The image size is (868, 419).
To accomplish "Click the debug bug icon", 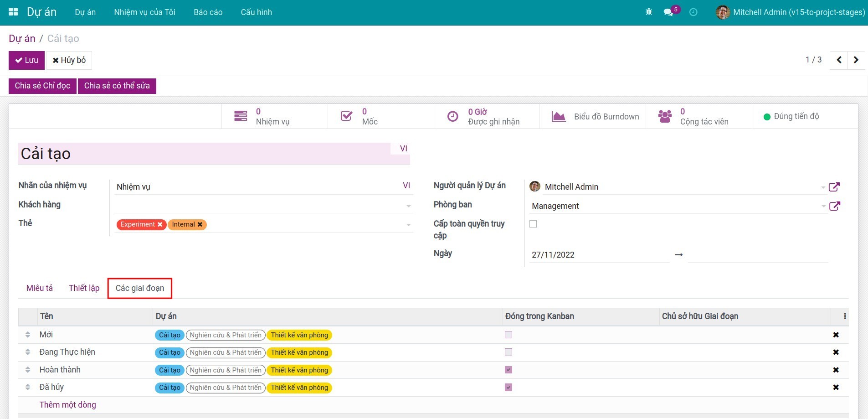I will pos(649,12).
